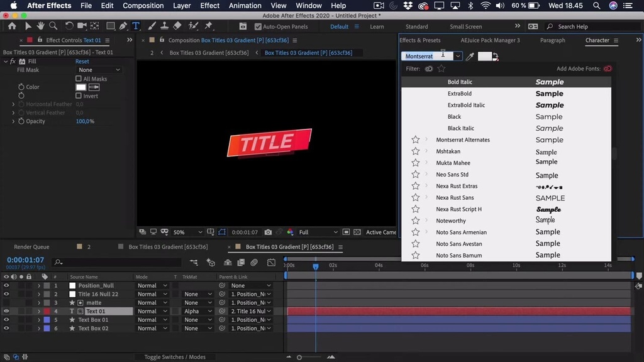Open the Composition menu
644x362 pixels.
143,6
